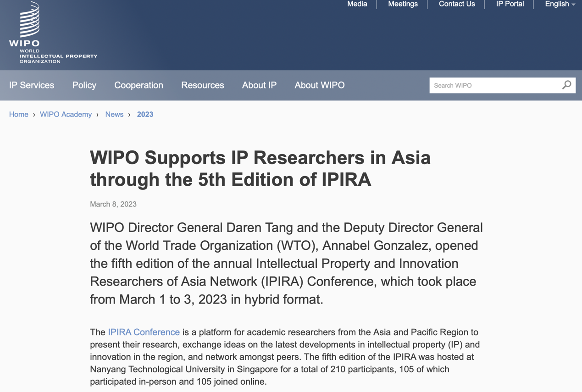The width and height of the screenshot is (582, 392).
Task: Click the date March 8, 2023
Action: (113, 204)
